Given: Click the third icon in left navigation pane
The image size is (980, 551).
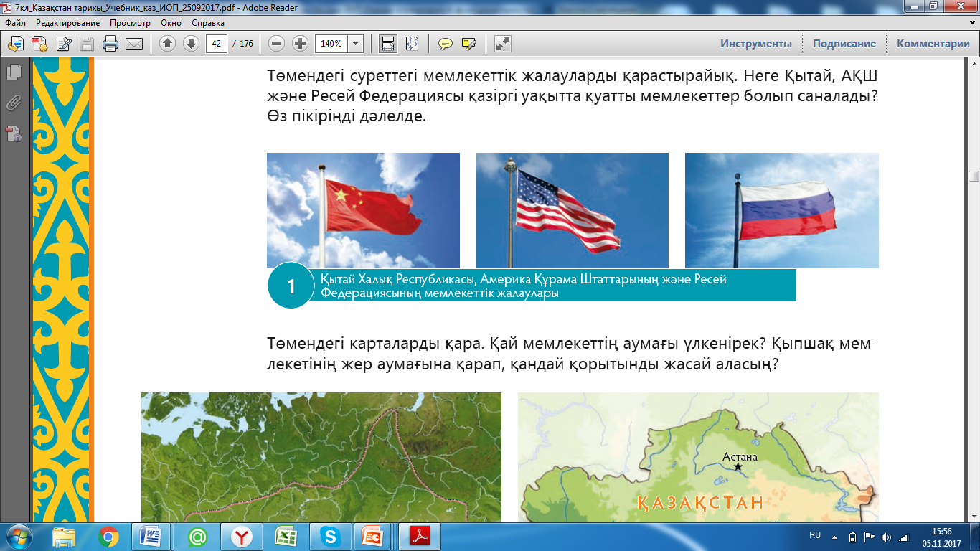Looking at the screenshot, I should click(14, 133).
